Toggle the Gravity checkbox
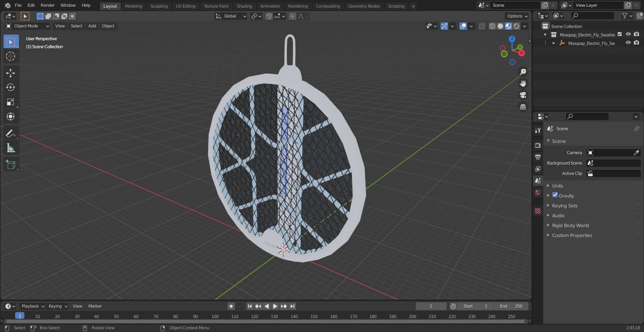Image resolution: width=644 pixels, height=332 pixels. coord(555,195)
